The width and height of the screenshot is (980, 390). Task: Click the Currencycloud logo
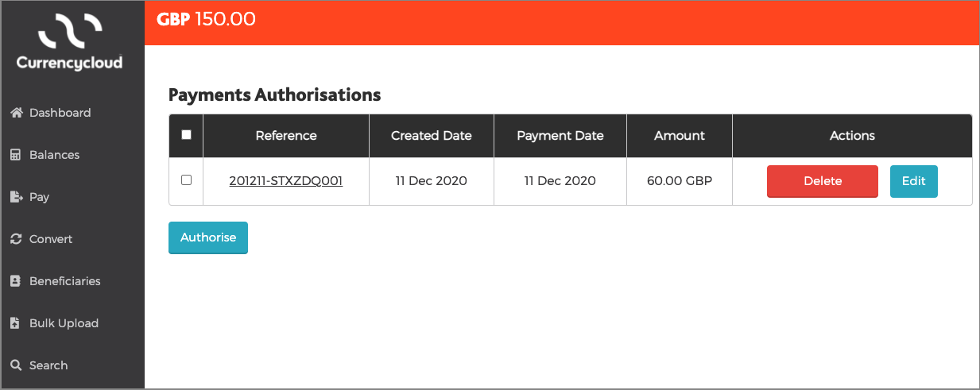click(x=71, y=42)
